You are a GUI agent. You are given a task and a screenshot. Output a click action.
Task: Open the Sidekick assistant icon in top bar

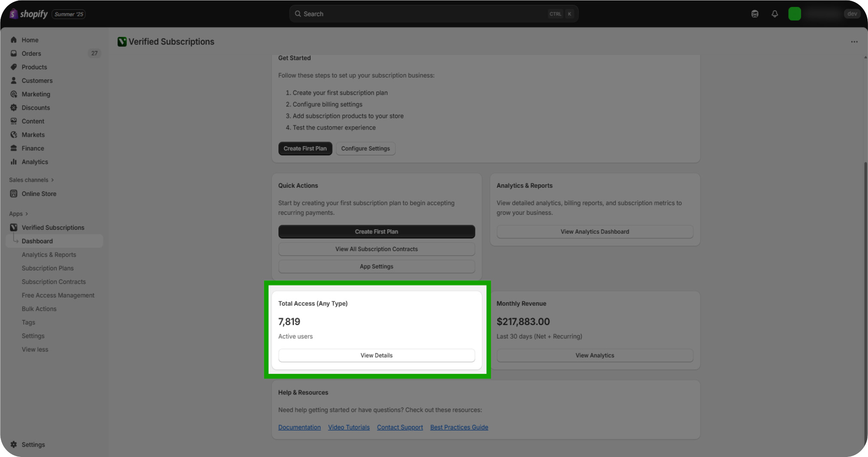(755, 14)
